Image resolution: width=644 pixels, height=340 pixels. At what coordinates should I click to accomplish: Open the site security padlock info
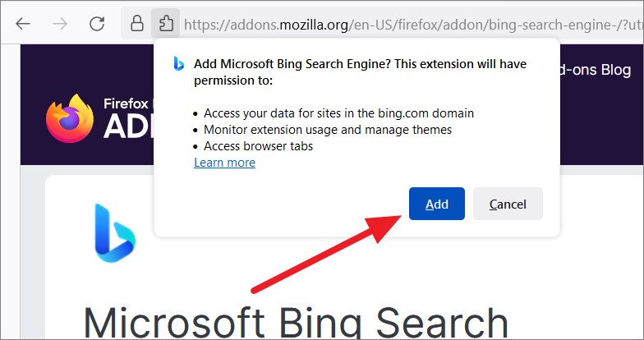[x=137, y=24]
